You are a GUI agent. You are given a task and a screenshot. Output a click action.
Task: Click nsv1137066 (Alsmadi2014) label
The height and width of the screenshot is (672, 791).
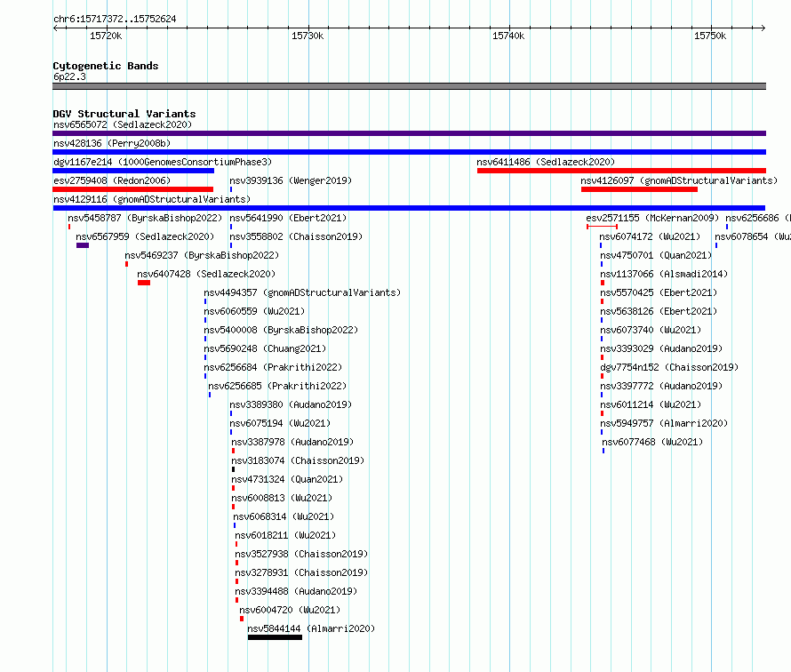click(x=664, y=274)
